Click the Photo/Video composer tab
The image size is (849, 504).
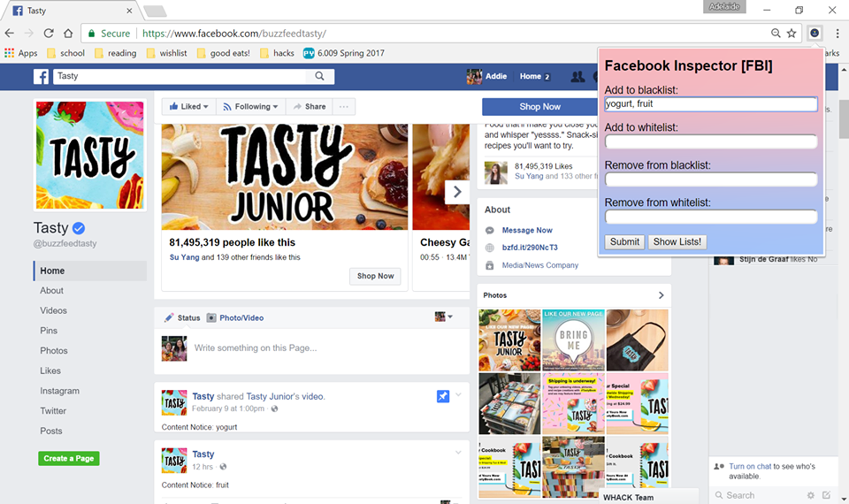pyautogui.click(x=235, y=317)
